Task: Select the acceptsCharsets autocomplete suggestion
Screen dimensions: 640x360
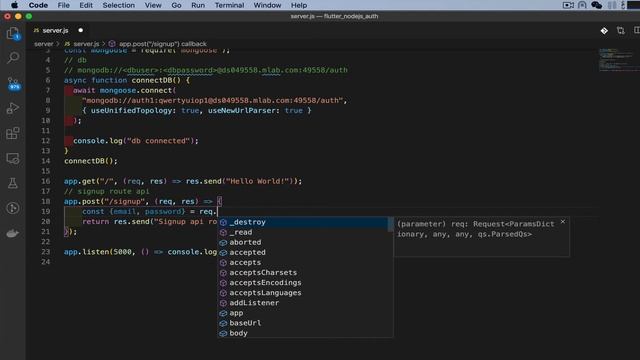Action: 305,273
